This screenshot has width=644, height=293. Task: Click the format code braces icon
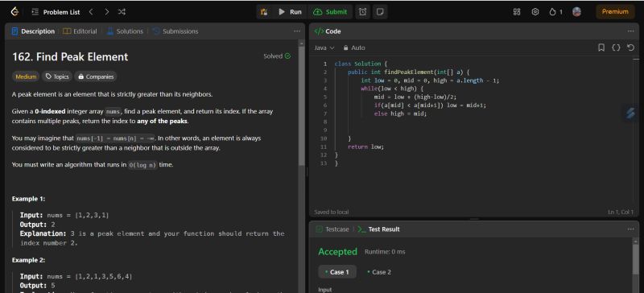(616, 47)
